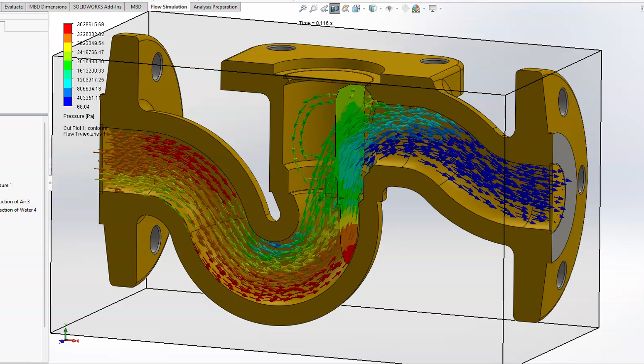Click the Flow Trajectories 1 label
Image resolution: width=644 pixels, height=364 pixels.
[x=84, y=134]
